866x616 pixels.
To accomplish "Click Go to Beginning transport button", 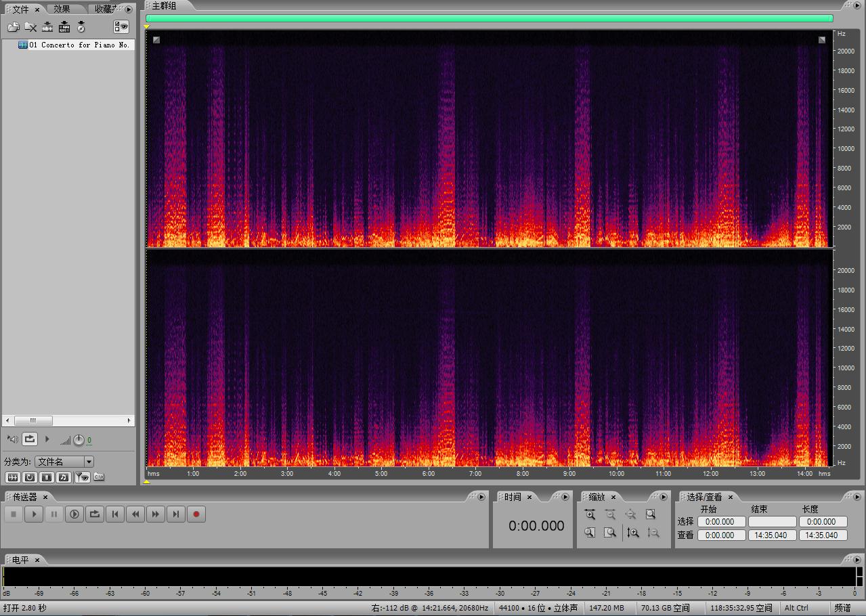I will pos(115,514).
